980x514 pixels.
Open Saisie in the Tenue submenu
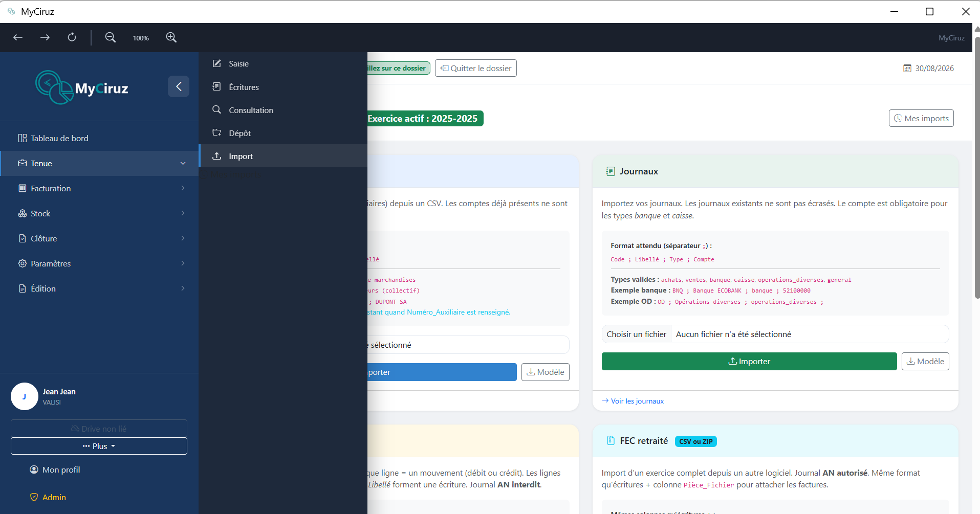[x=283, y=63]
